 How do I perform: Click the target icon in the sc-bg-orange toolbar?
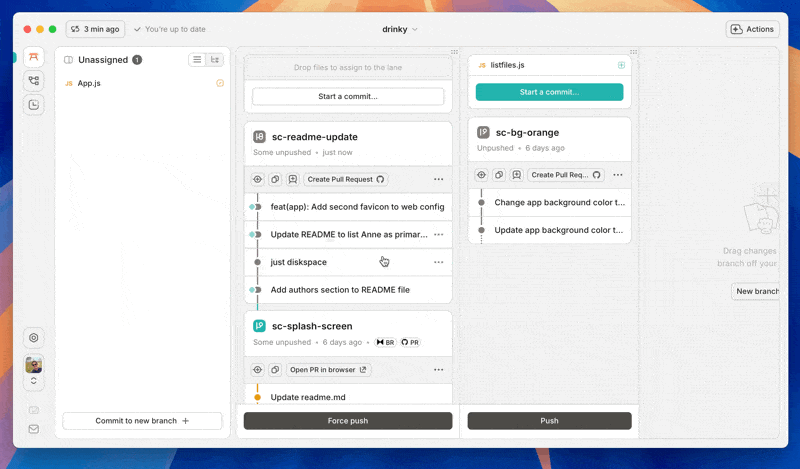tap(482, 174)
